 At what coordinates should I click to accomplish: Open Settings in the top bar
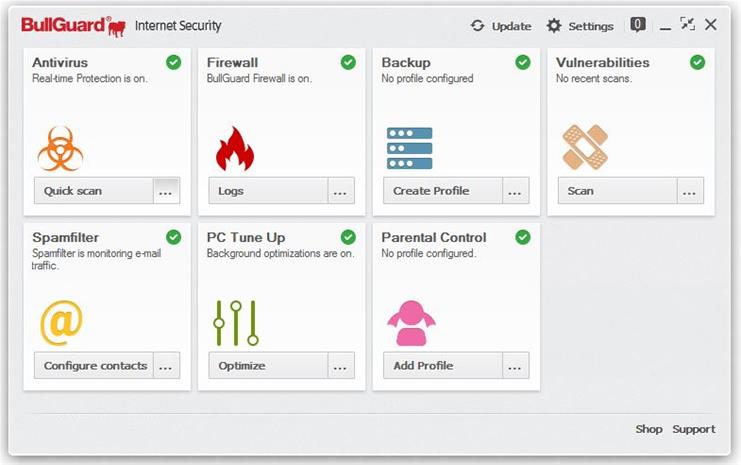[x=580, y=26]
